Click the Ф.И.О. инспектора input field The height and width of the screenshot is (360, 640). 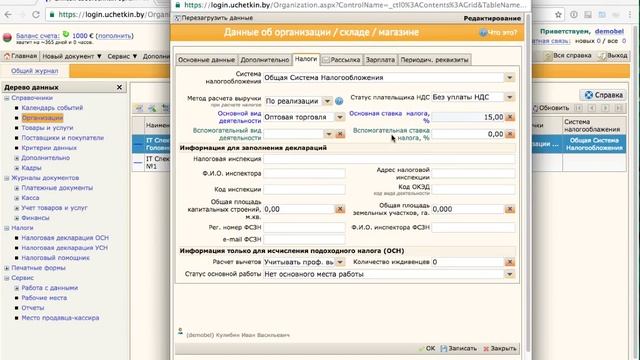point(304,173)
